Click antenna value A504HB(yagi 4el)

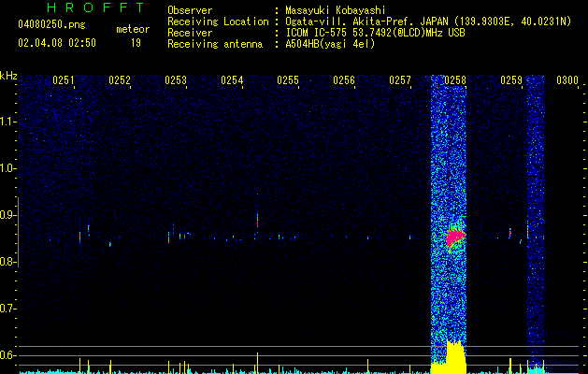330,44
